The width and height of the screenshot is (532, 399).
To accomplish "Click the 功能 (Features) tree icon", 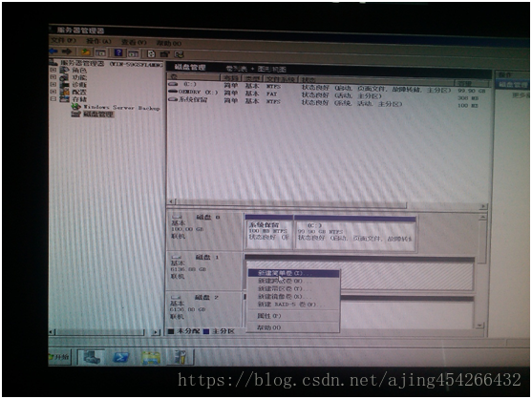I will [x=64, y=77].
